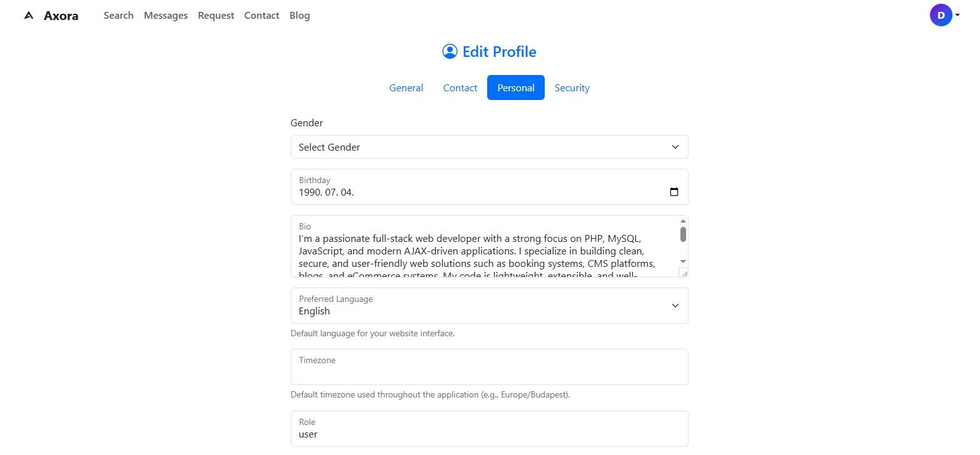Open the Blog link
The width and height of the screenshot is (980, 455).
300,16
